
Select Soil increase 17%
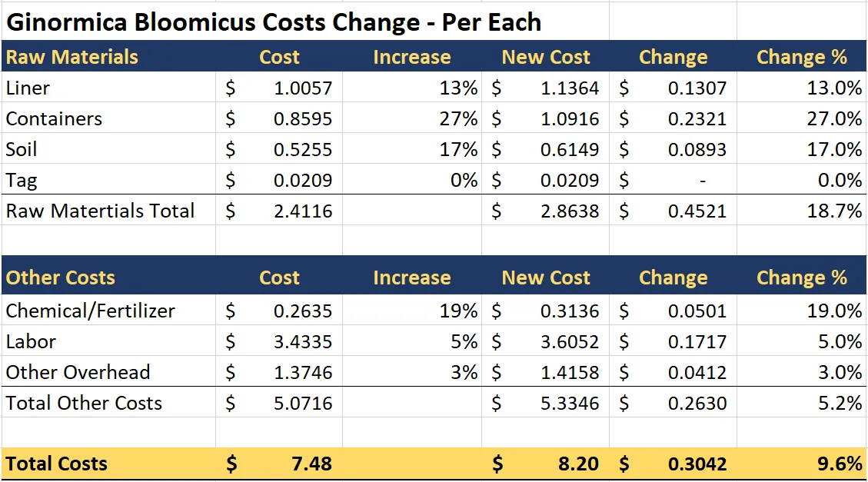click(458, 149)
